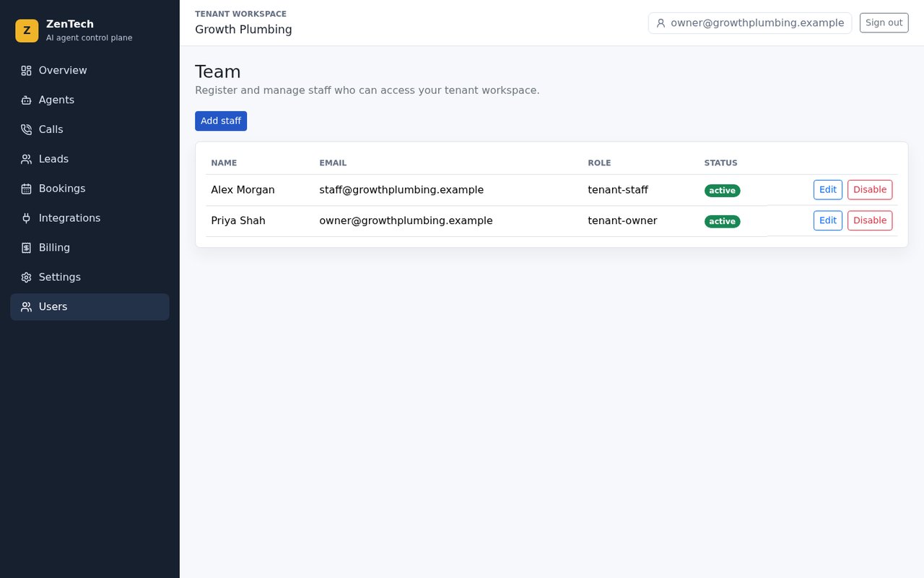Click the Integrations plug icon
924x578 pixels.
pos(26,219)
